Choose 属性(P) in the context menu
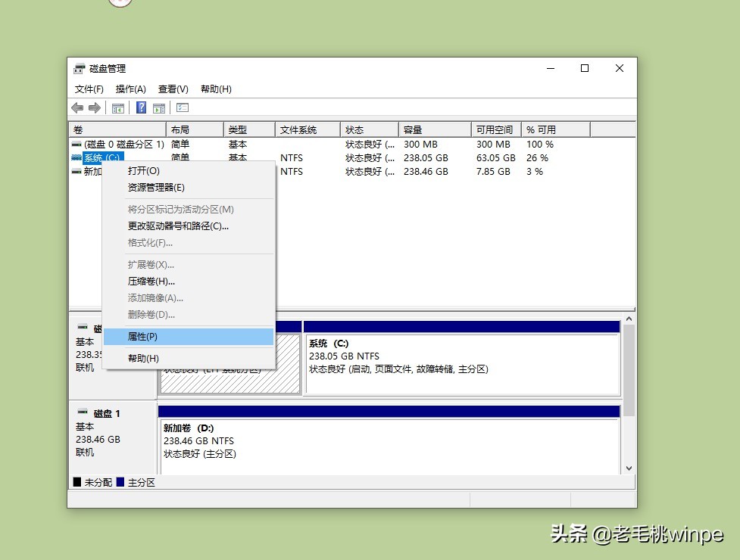 tap(144, 336)
